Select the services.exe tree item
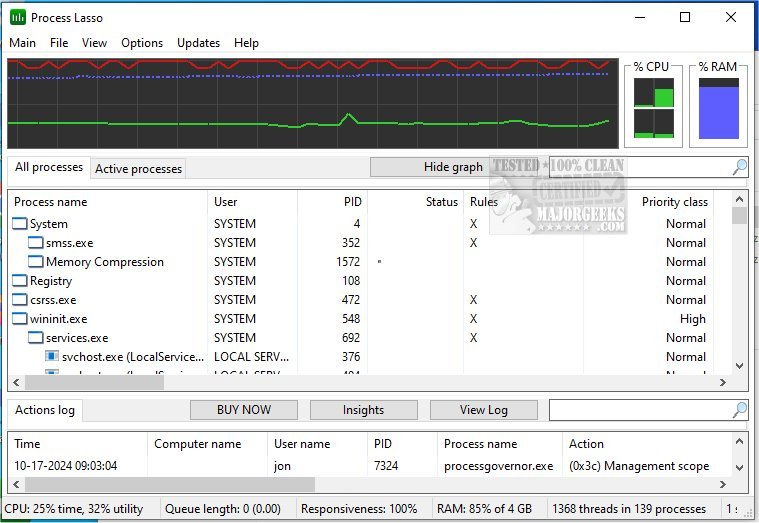 point(76,338)
